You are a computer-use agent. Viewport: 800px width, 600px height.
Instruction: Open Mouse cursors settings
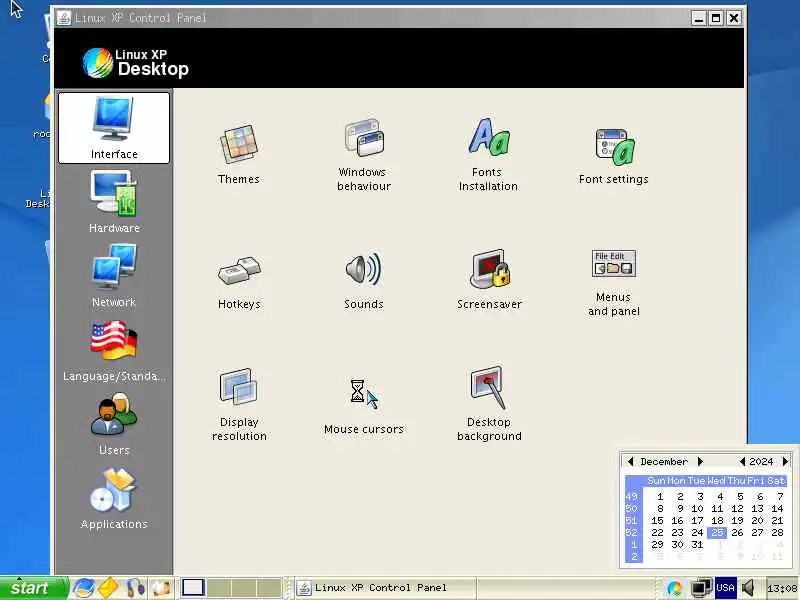coord(364,407)
